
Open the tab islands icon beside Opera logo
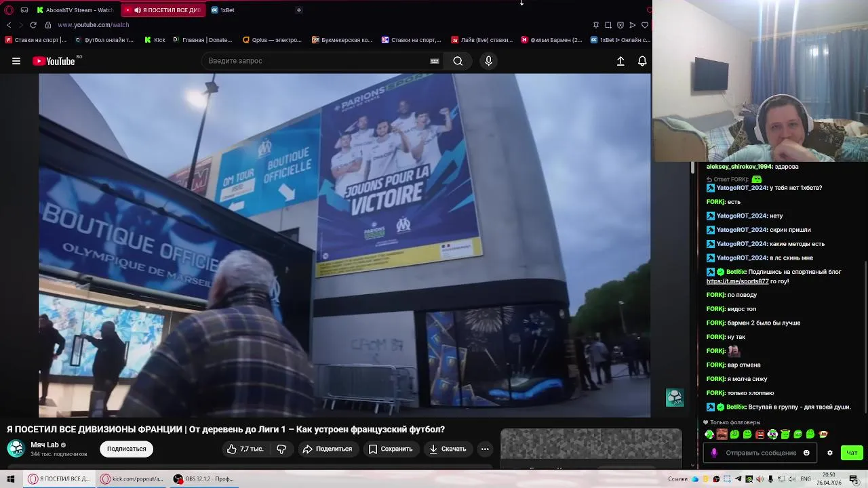point(24,10)
